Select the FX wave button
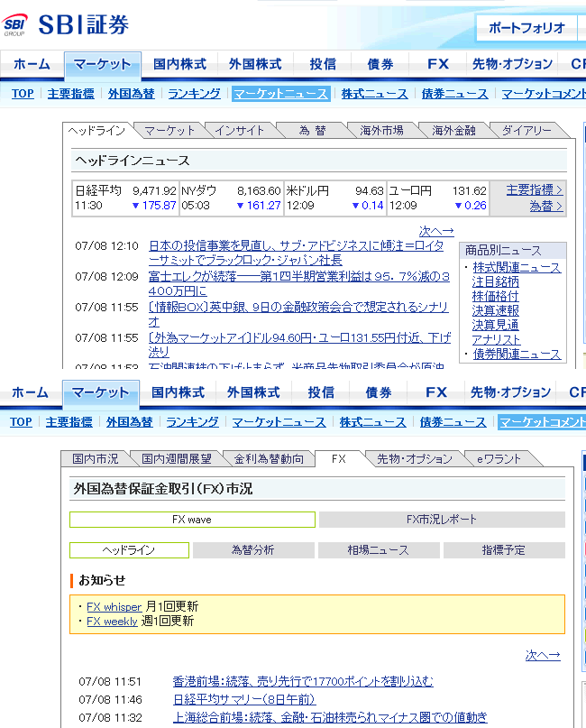 click(192, 520)
